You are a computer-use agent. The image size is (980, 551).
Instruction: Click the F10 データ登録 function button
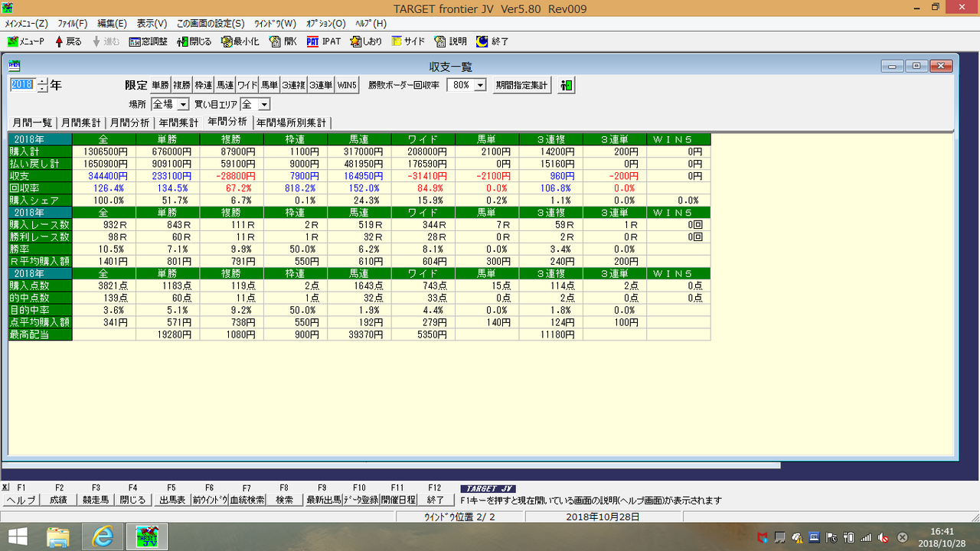pos(361,500)
